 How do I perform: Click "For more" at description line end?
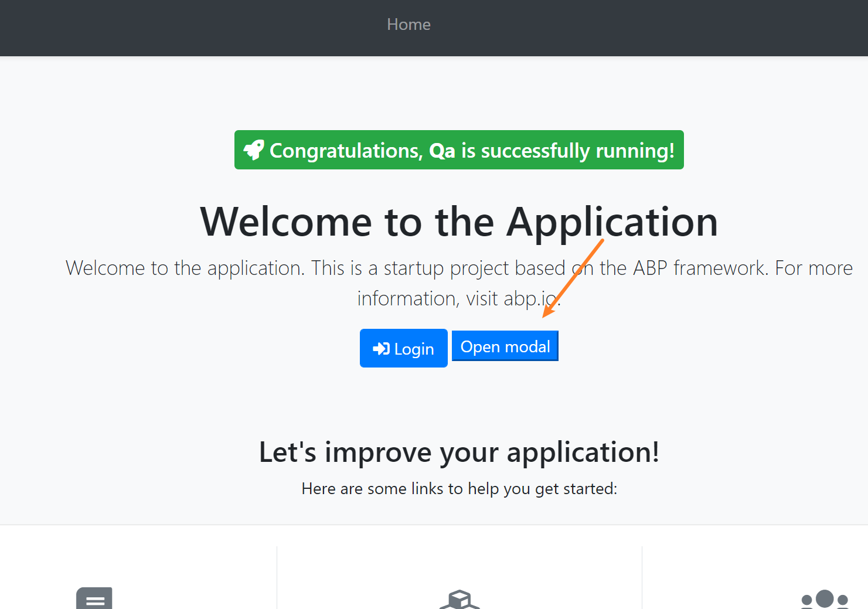point(813,268)
